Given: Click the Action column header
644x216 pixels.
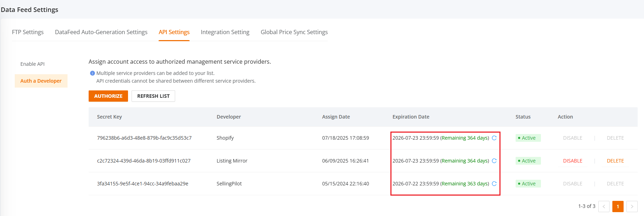Looking at the screenshot, I should pos(565,117).
